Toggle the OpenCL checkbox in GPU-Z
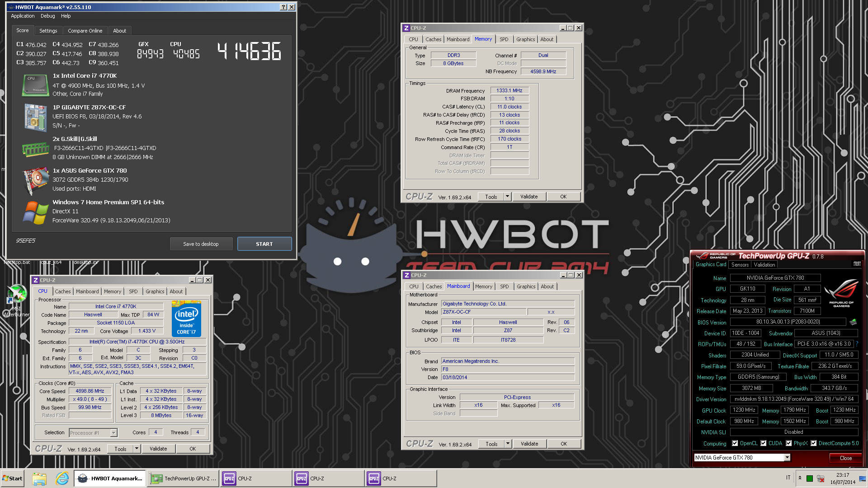Screen dimensions: 868x488 click(735, 443)
